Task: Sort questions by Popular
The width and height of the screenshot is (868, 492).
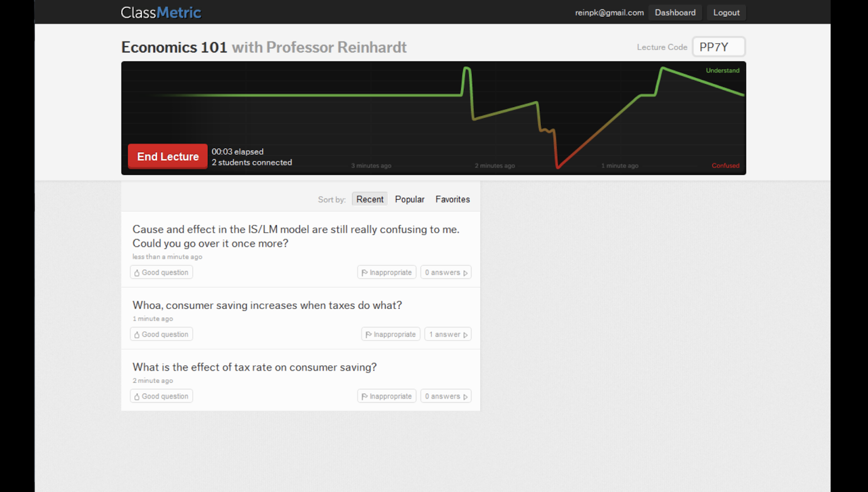Action: tap(410, 199)
